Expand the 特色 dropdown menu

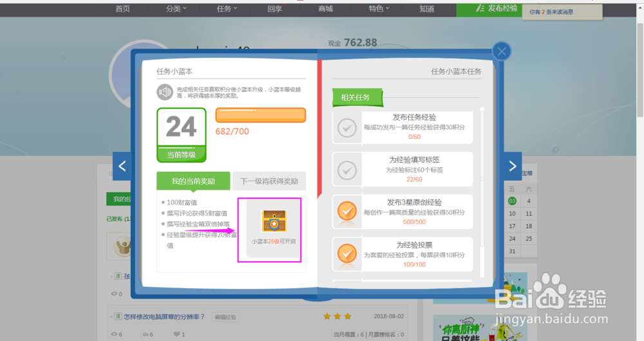tap(379, 8)
